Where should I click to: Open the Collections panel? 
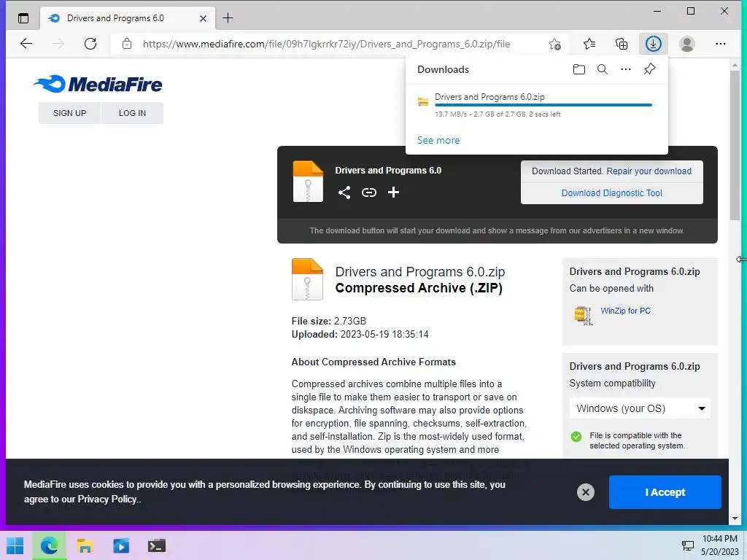[622, 44]
